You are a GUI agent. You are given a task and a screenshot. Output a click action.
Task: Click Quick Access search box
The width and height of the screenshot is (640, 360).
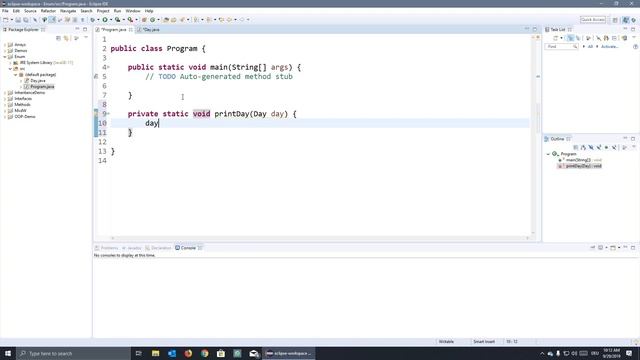[x=593, y=20]
